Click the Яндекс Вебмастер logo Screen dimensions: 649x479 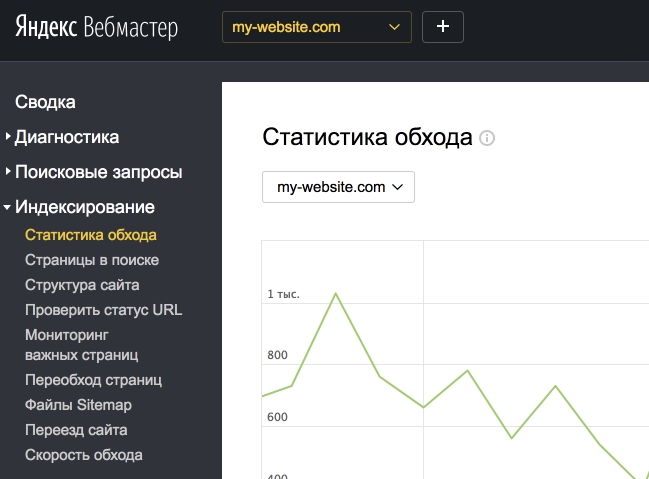(96, 27)
